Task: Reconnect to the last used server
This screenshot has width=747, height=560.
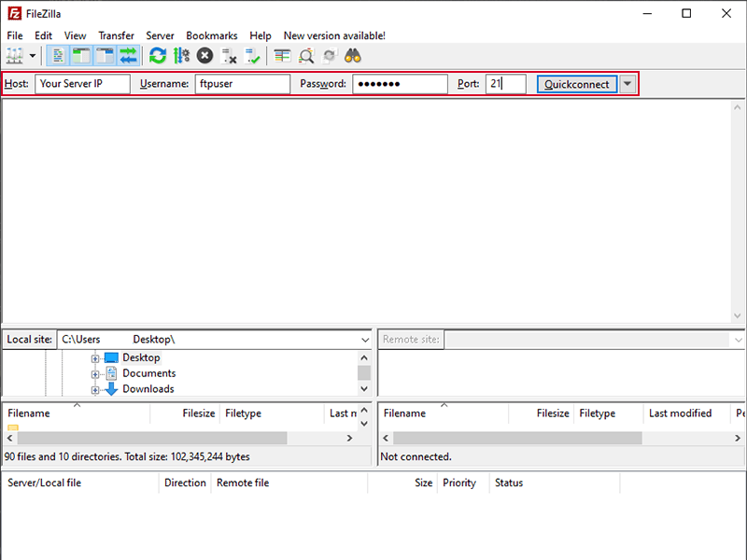Action: (252, 56)
